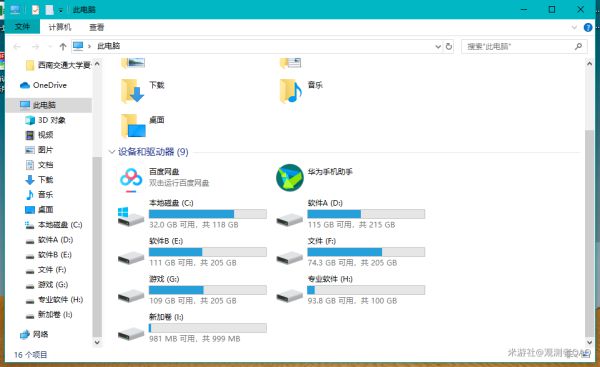The height and width of the screenshot is (367, 600).
Task: Click the back navigation arrow
Action: 17,47
